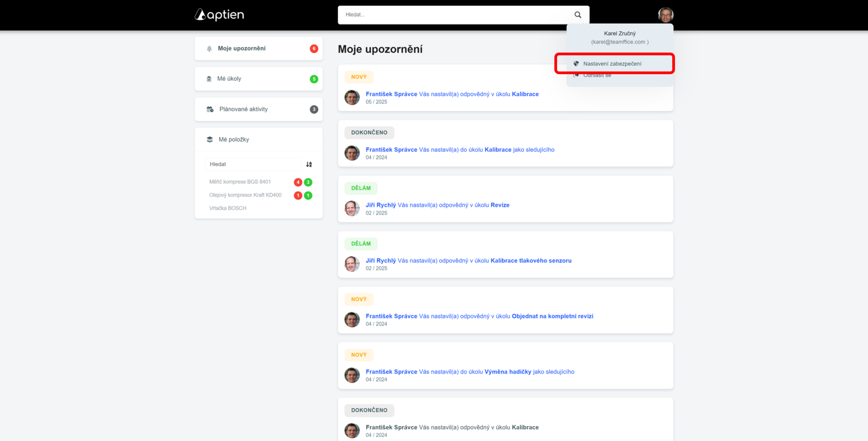Click green badge 1 beside Olejový kompresor
Screen dimensions: 868x441
pyautogui.click(x=308, y=196)
